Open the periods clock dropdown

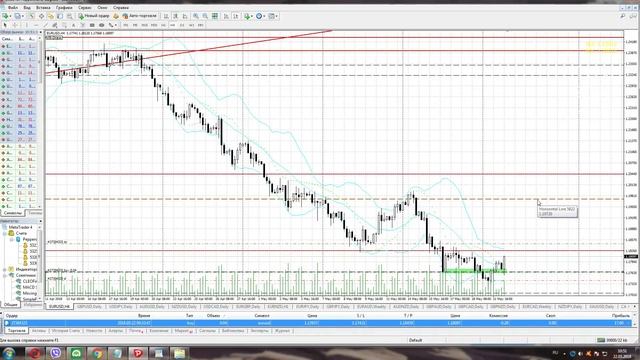(260, 16)
